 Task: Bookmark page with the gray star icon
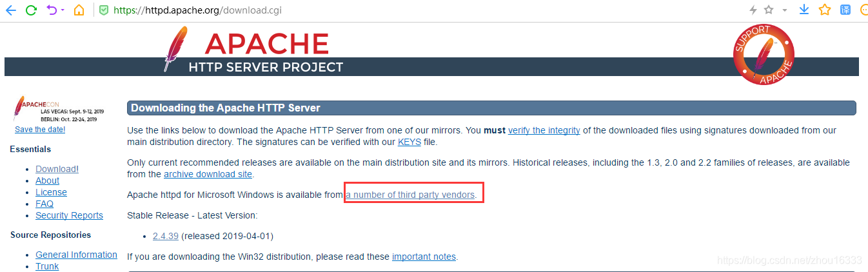point(768,10)
